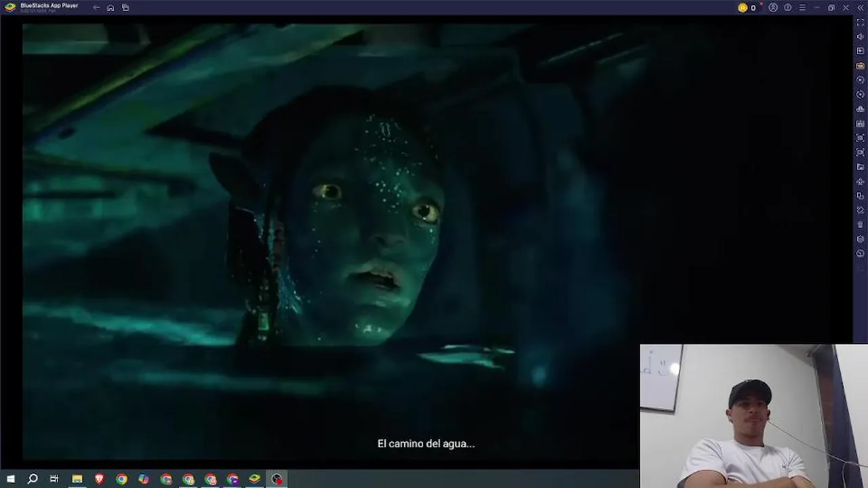Click the BlueStacks logo in the title bar
Screen dimensions: 868x488
pos(10,7)
